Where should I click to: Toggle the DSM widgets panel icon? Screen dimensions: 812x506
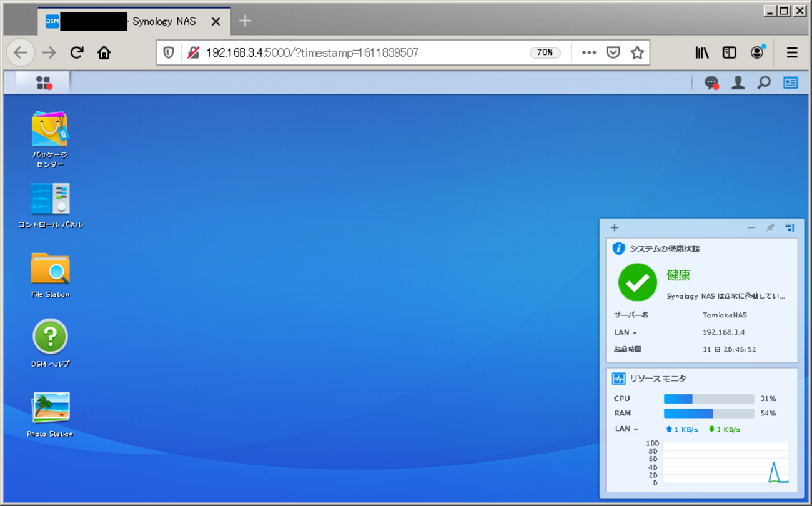tap(790, 82)
